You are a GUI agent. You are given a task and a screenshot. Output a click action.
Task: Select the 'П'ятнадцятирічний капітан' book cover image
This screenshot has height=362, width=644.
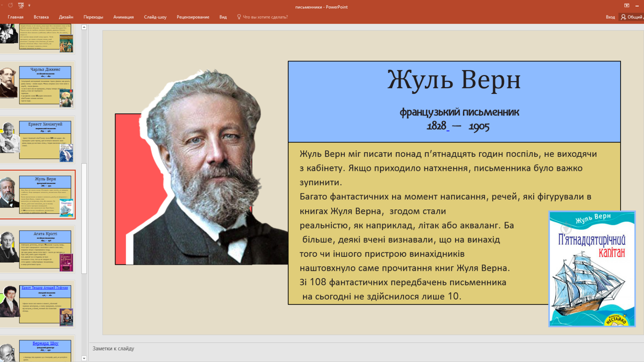tap(592, 269)
